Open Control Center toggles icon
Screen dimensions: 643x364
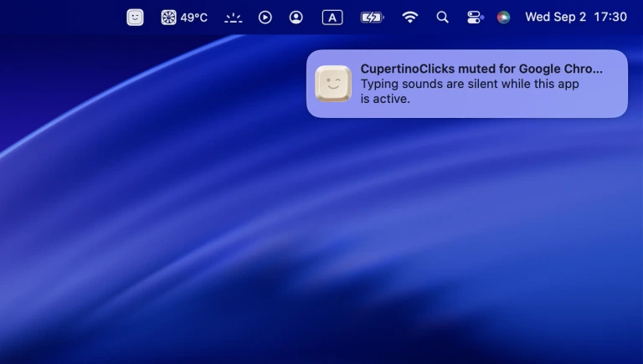tap(475, 18)
